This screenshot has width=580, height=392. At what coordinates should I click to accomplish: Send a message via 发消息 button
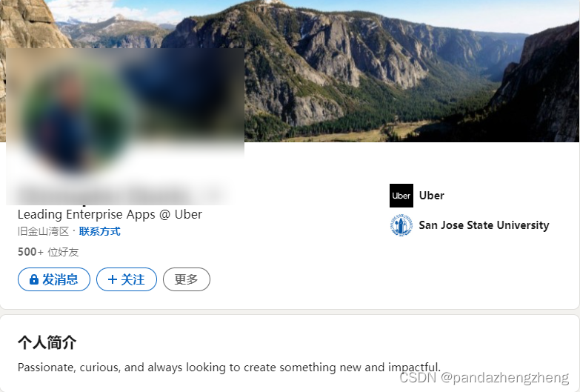(54, 279)
